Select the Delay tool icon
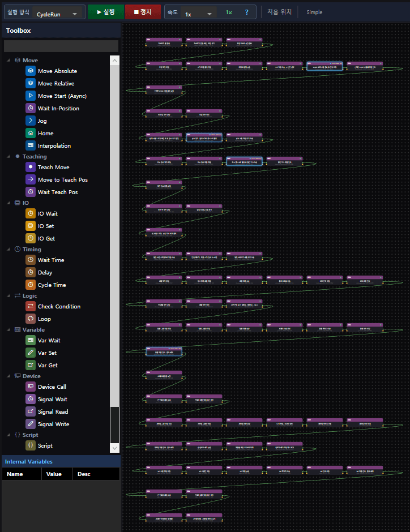Image resolution: width=410 pixels, height=532 pixels. (x=31, y=272)
